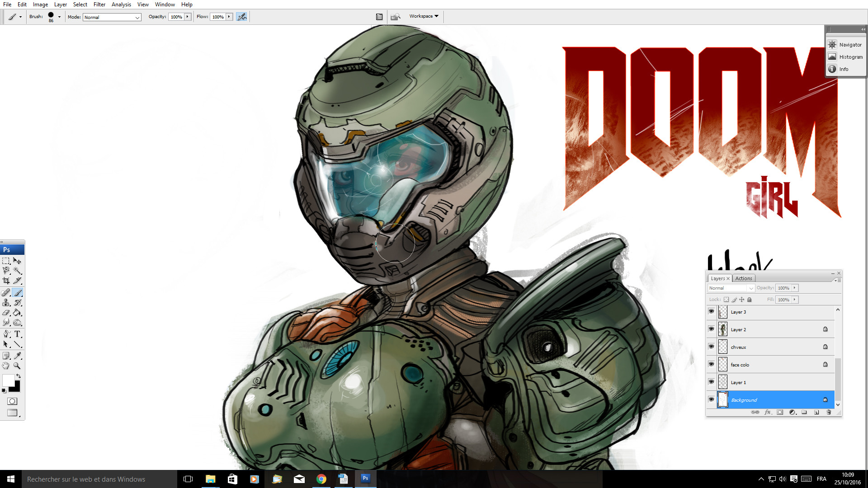Select the Eraser tool

[x=6, y=313]
